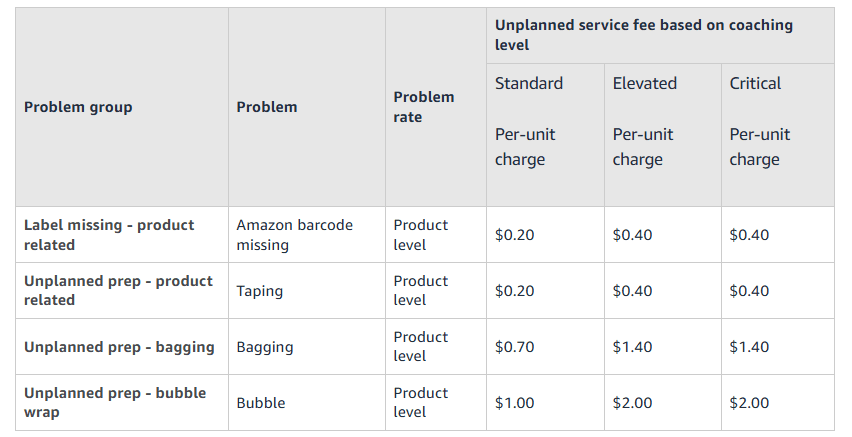
Task: Click the $0.70 standard bagging fee
Action: click(515, 347)
